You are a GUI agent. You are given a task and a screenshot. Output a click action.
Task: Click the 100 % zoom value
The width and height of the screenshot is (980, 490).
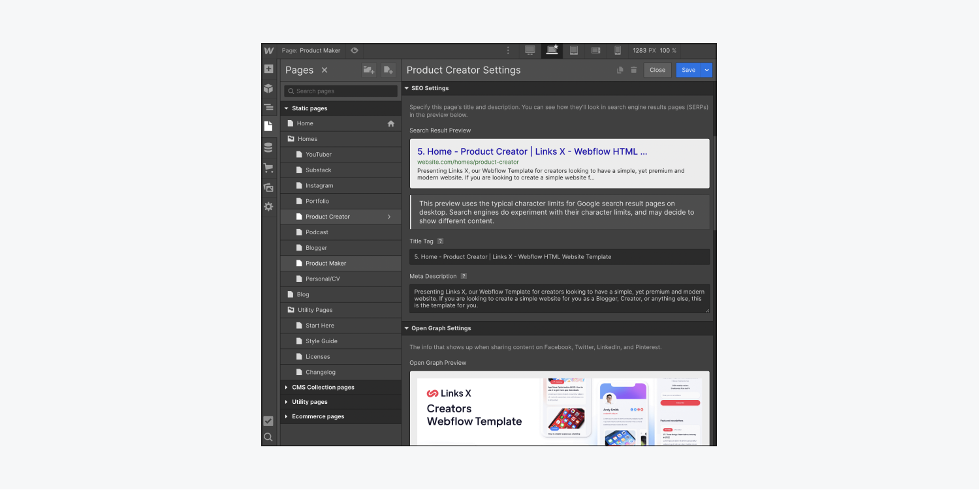coord(668,51)
